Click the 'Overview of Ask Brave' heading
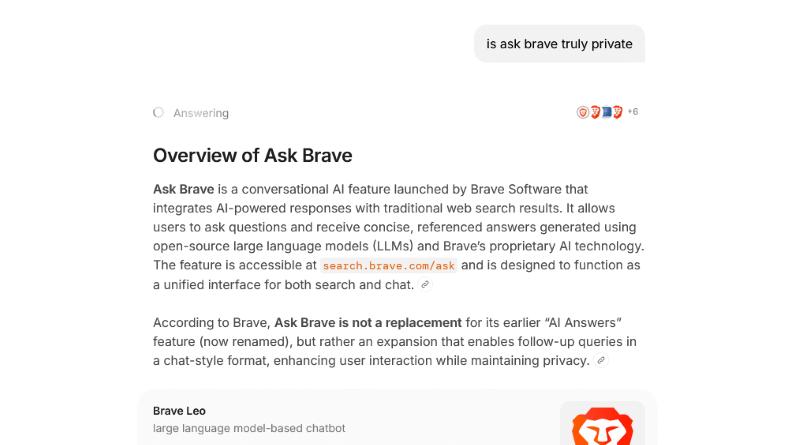Screen dimensions: 800x445 [252, 155]
